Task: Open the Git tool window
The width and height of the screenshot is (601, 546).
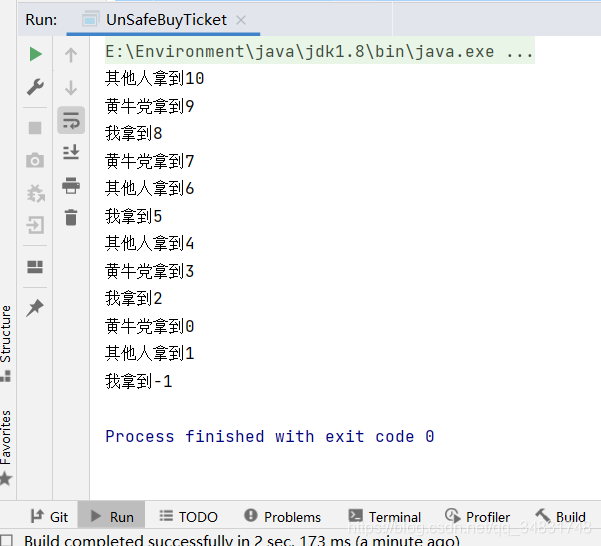Action: pos(49,517)
